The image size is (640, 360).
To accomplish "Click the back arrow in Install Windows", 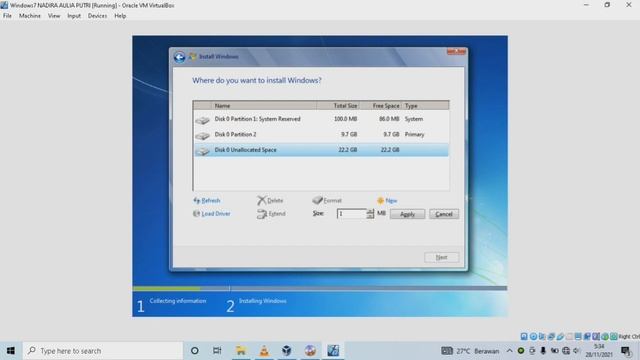I will click(179, 57).
